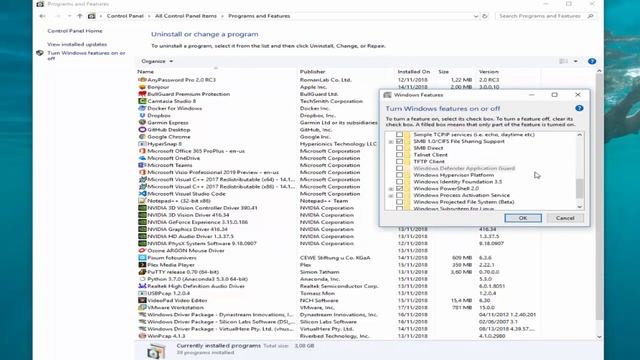
Task: Check Windows Projected File System (Beta)
Action: [x=399, y=202]
